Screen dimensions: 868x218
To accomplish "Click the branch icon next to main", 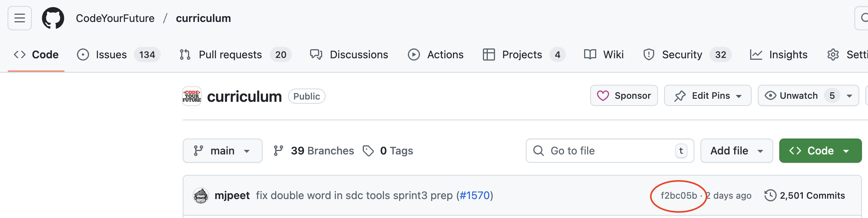I will click(x=198, y=150).
